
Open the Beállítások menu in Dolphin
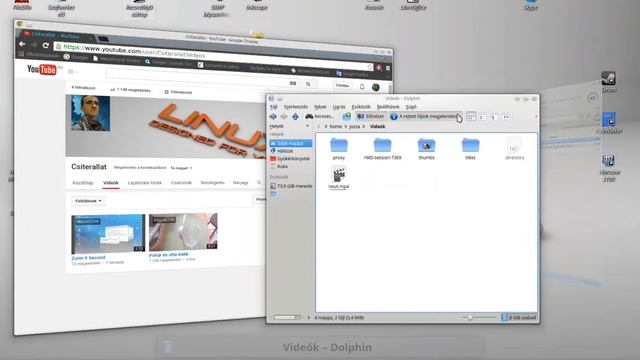point(388,107)
